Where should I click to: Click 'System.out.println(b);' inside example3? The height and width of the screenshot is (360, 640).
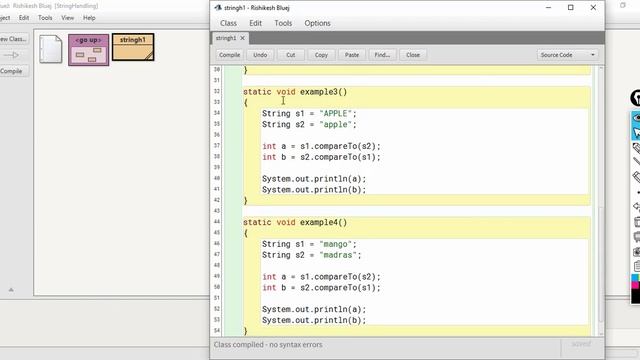point(314,190)
